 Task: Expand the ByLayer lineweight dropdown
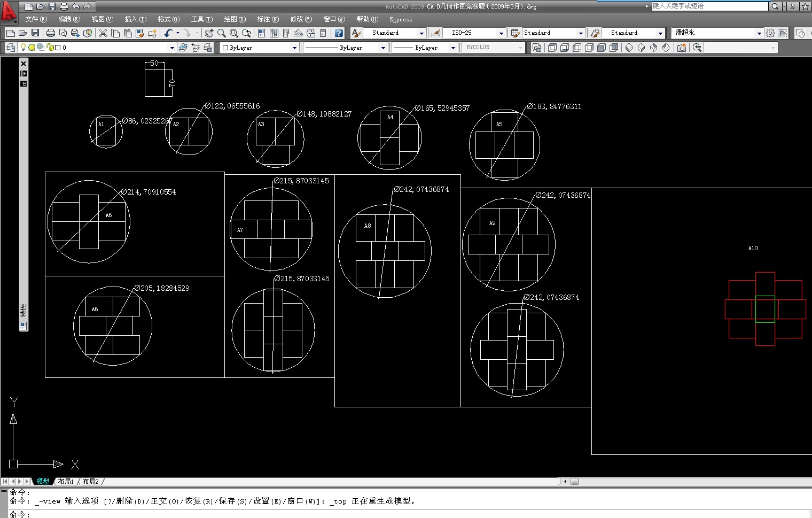coord(453,48)
